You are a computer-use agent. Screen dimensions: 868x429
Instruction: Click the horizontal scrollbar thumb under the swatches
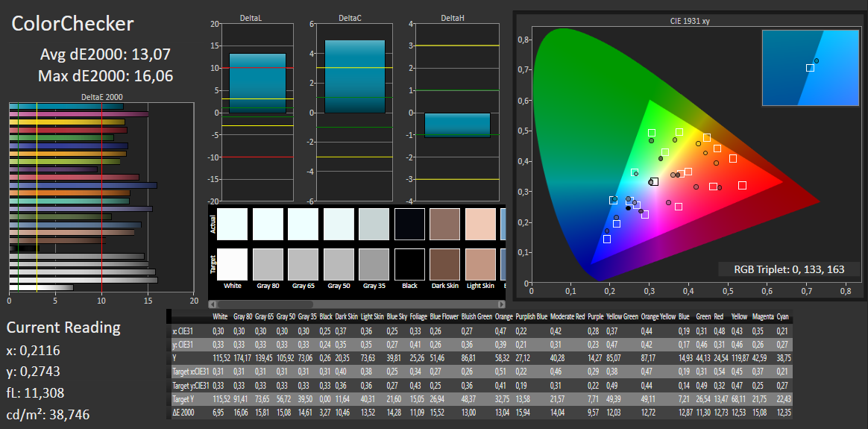(x=265, y=304)
